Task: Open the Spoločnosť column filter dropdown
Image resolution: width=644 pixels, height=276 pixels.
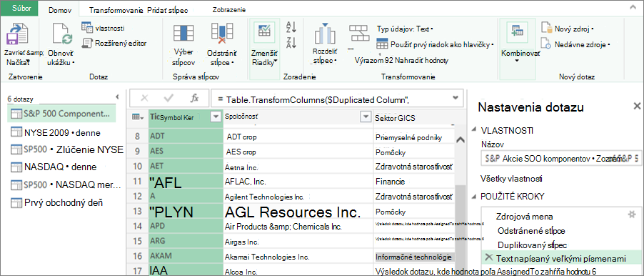Action: point(365,117)
